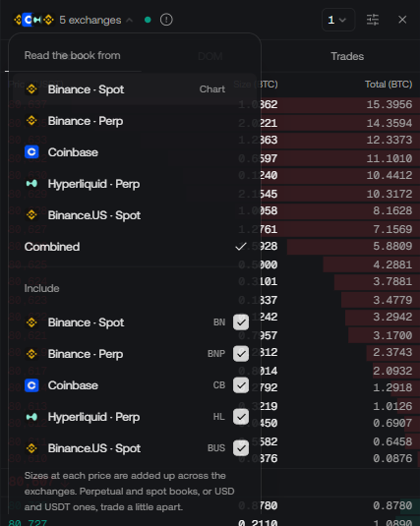Click the total value 4.2881
420x526 pixels.
point(392,264)
